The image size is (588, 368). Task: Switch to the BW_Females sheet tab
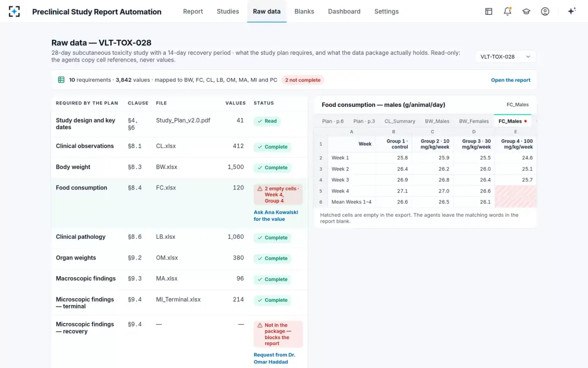[474, 121]
